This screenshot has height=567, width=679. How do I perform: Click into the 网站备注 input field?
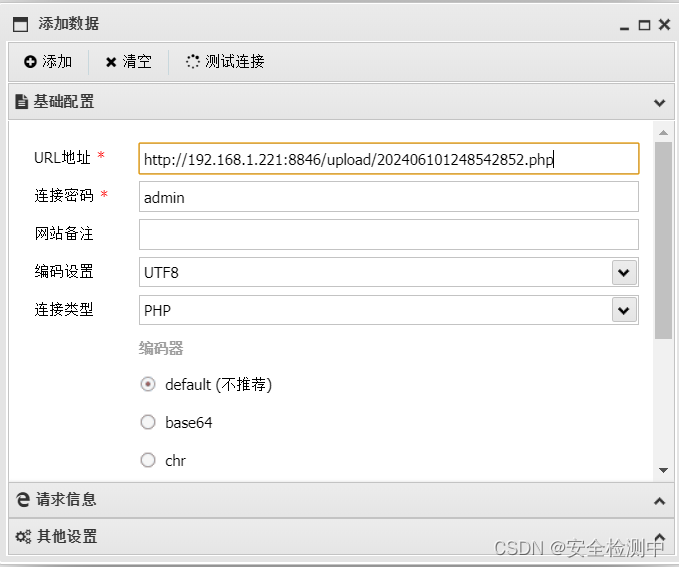(x=388, y=235)
